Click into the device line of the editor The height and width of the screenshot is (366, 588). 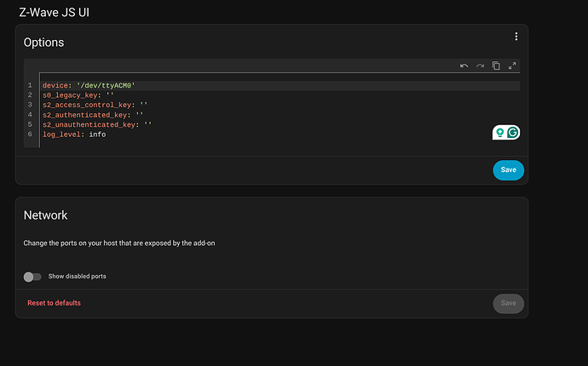(x=89, y=86)
